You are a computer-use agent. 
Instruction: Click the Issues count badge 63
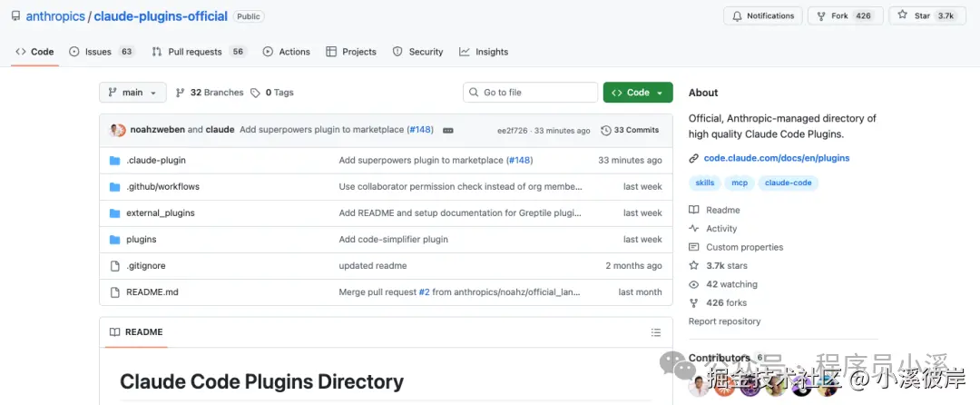(x=127, y=52)
